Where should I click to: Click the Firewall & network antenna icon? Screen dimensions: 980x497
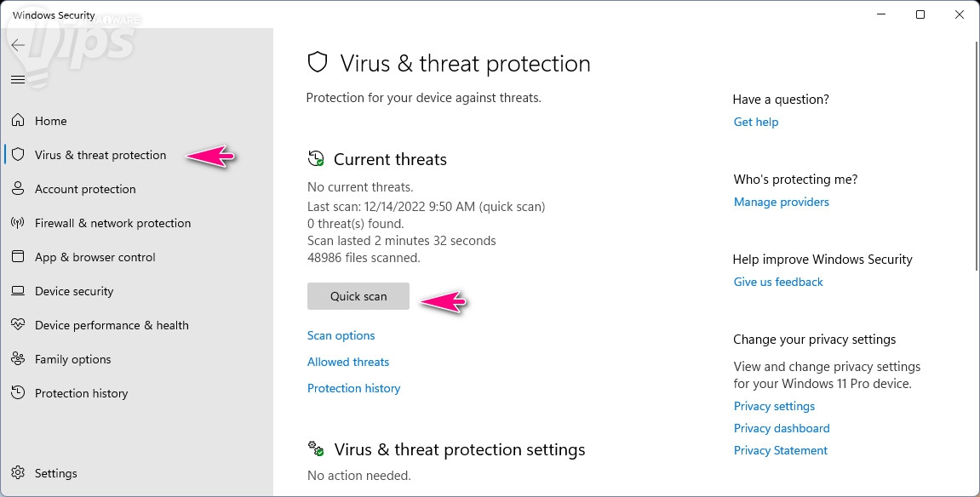(18, 223)
